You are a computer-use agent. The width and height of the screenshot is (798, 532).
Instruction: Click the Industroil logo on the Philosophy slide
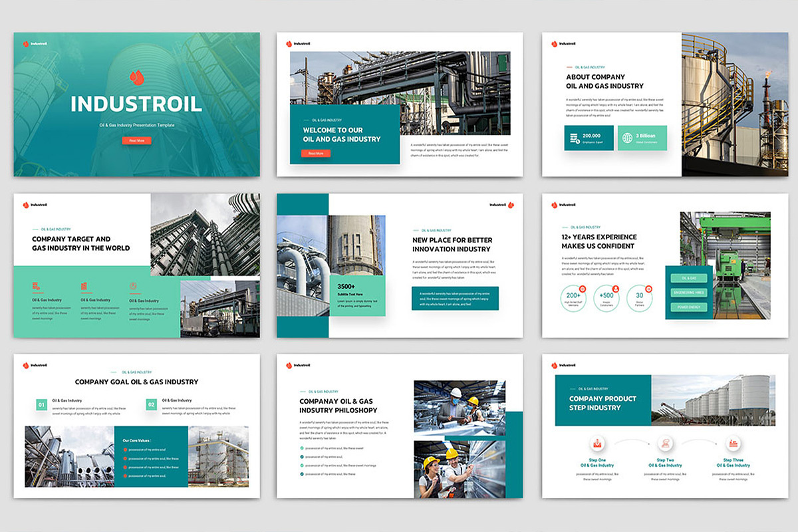click(298, 365)
